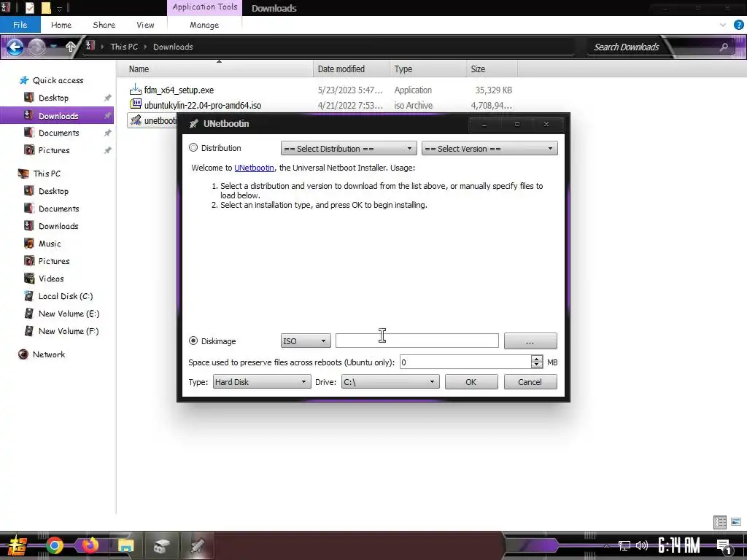This screenshot has height=560, width=747.
Task: Open Local Disk (C:) in navigation pane
Action: click(66, 296)
